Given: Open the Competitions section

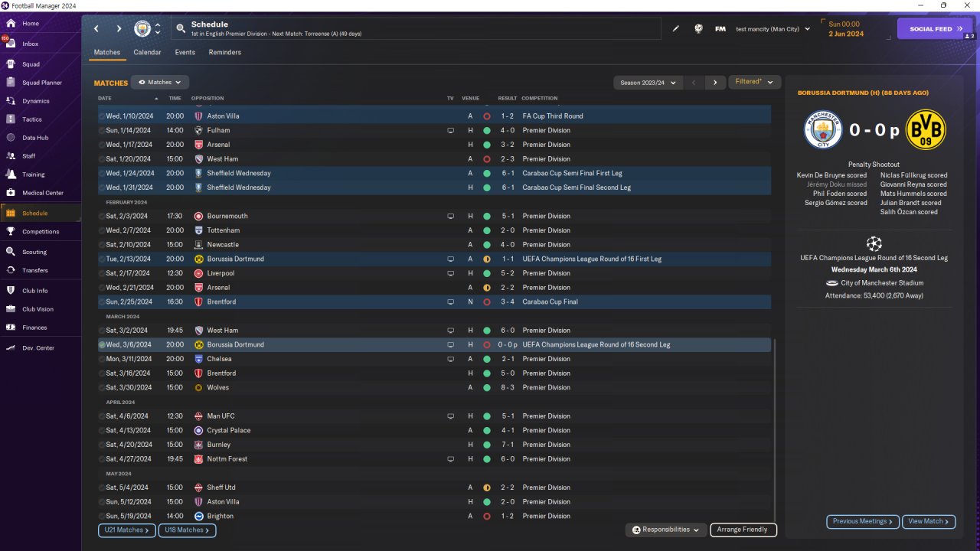Looking at the screenshot, I should click(40, 232).
